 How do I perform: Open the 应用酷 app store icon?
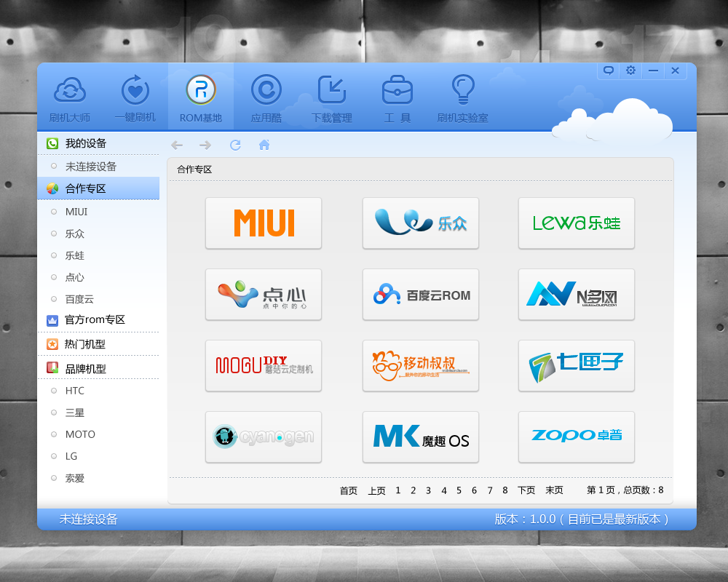coord(266,91)
